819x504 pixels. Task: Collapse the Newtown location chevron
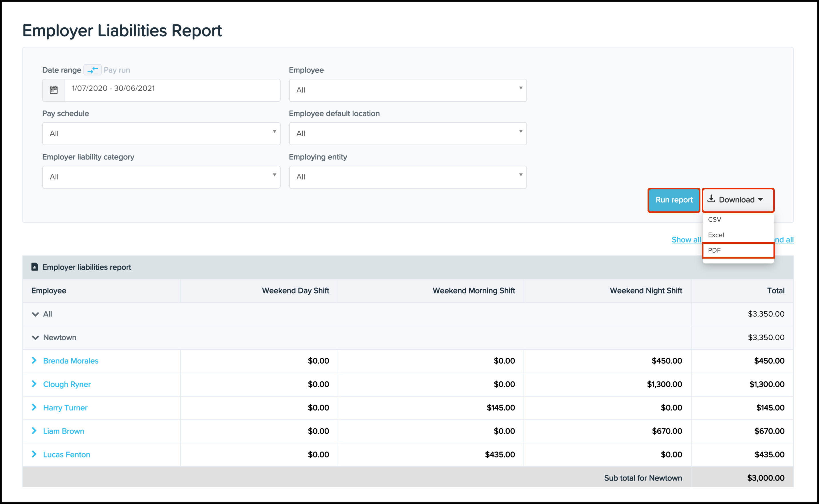click(35, 338)
